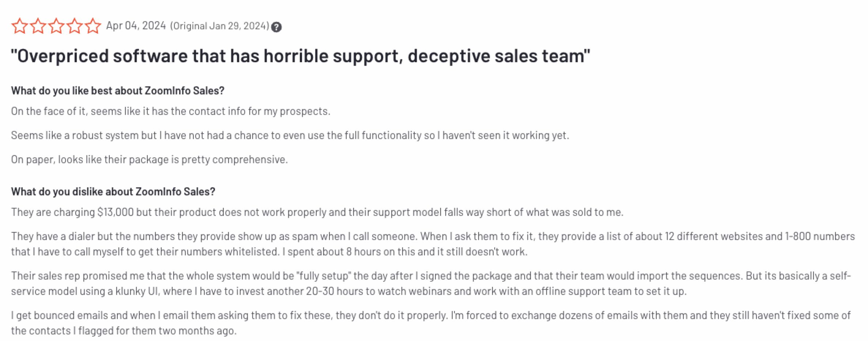Viewport: 868px width, 341px height.
Task: Click the "They are charging $13,000" paragraph
Action: coord(317,212)
